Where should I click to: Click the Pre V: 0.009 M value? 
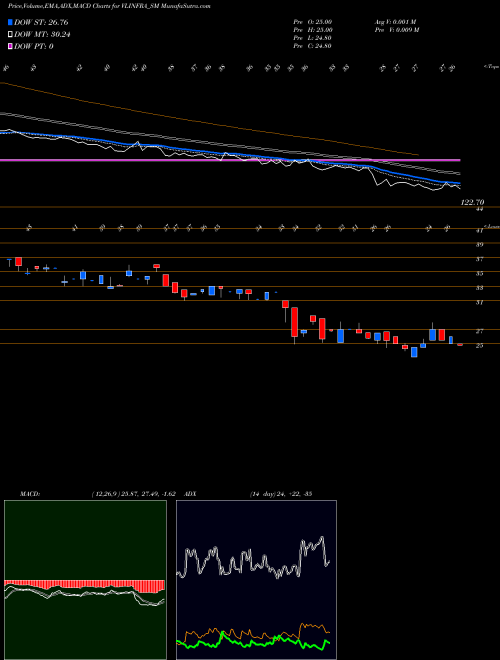pos(396,30)
